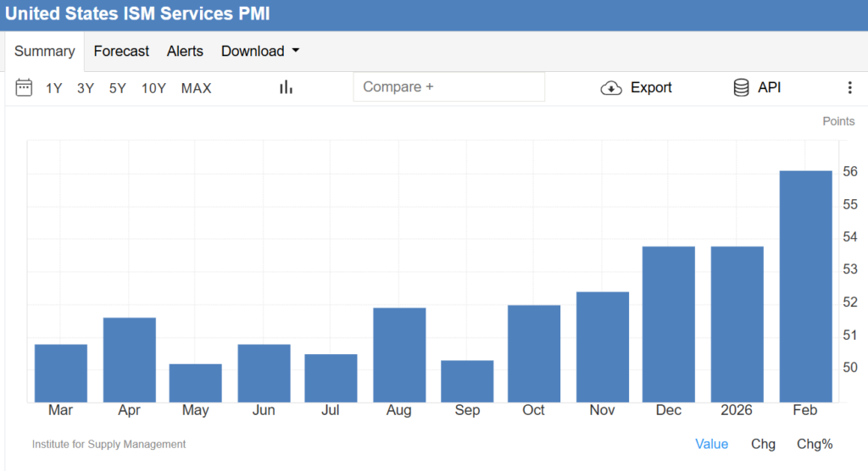
Task: Click the Feb bar in the chart
Action: pyautogui.click(x=804, y=286)
